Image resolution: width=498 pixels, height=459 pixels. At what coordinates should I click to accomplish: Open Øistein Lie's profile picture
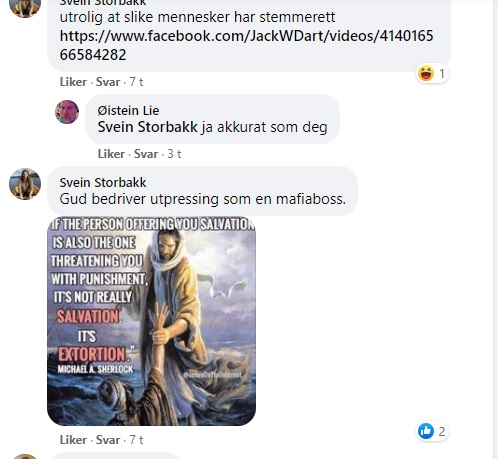coord(67,112)
